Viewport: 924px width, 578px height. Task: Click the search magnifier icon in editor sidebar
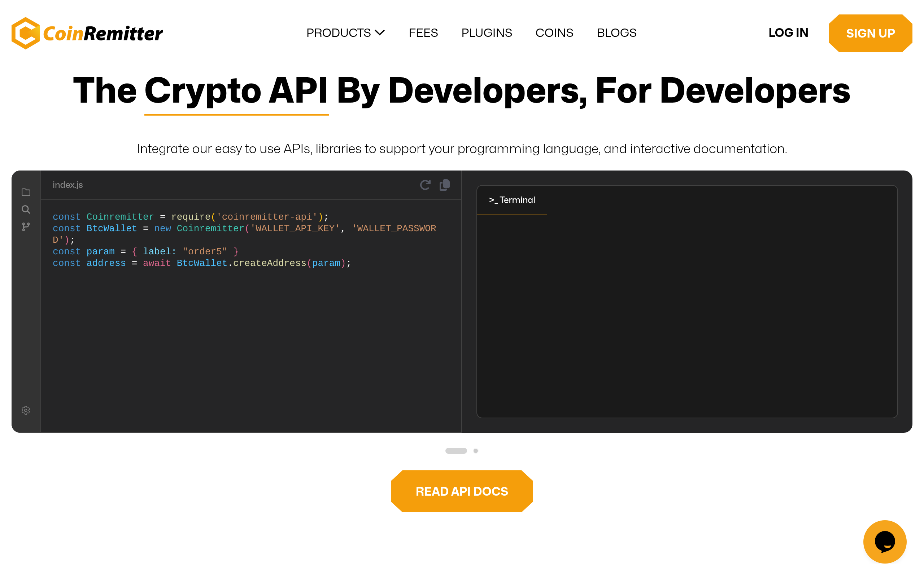(26, 210)
